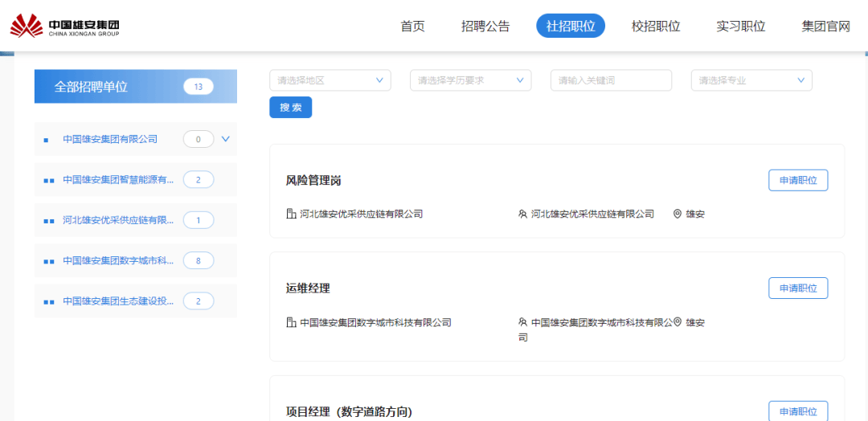Image resolution: width=868 pixels, height=421 pixels.
Task: Click building icon in 风险管理岗 card
Action: [291, 214]
